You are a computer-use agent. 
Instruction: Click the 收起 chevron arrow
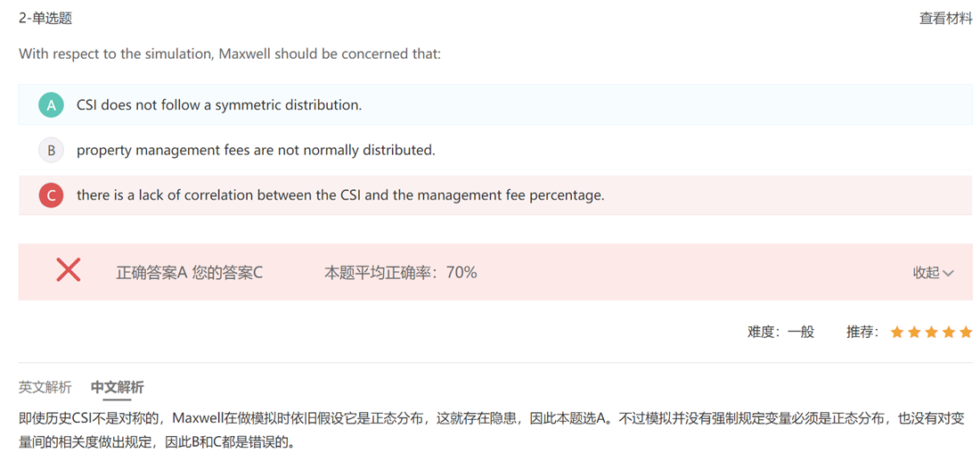click(948, 273)
